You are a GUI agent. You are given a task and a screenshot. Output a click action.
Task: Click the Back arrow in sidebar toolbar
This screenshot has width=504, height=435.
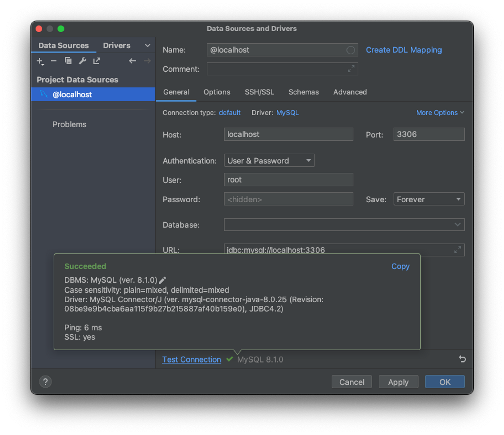coord(132,61)
